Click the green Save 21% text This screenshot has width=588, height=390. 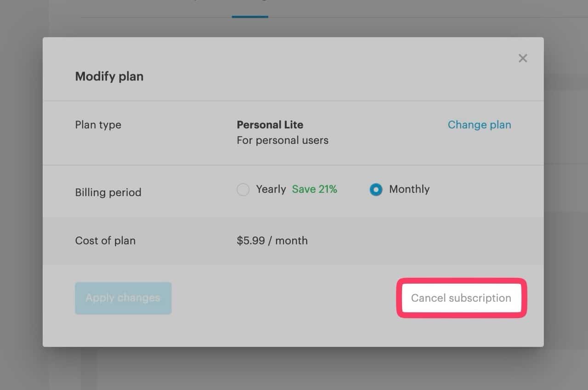pos(315,189)
